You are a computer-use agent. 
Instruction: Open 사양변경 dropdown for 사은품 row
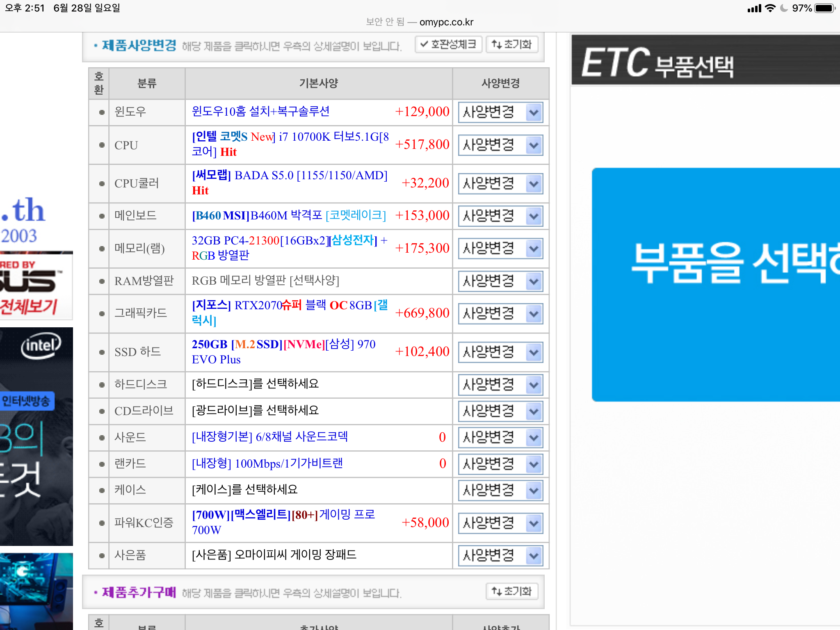500,555
